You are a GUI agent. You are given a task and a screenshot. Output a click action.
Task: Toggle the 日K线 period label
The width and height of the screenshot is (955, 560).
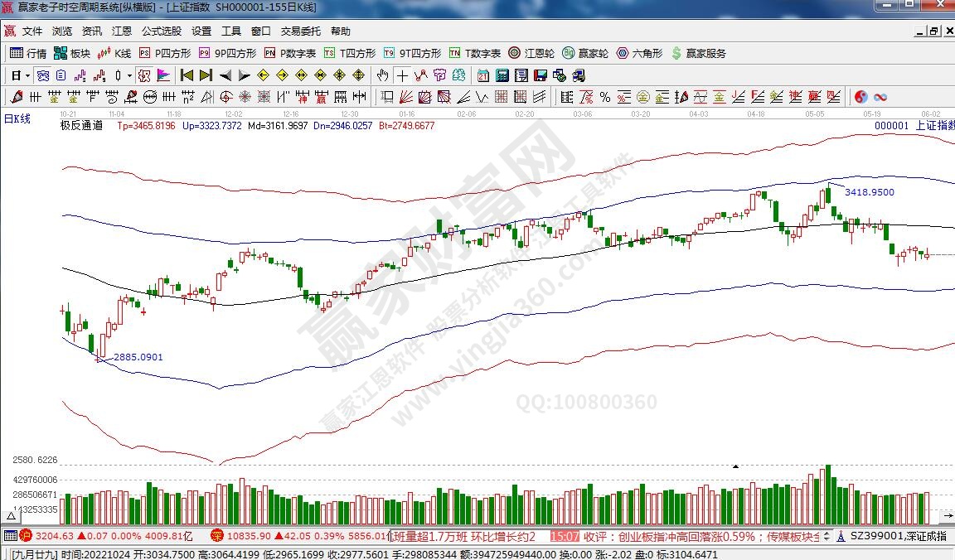point(17,119)
